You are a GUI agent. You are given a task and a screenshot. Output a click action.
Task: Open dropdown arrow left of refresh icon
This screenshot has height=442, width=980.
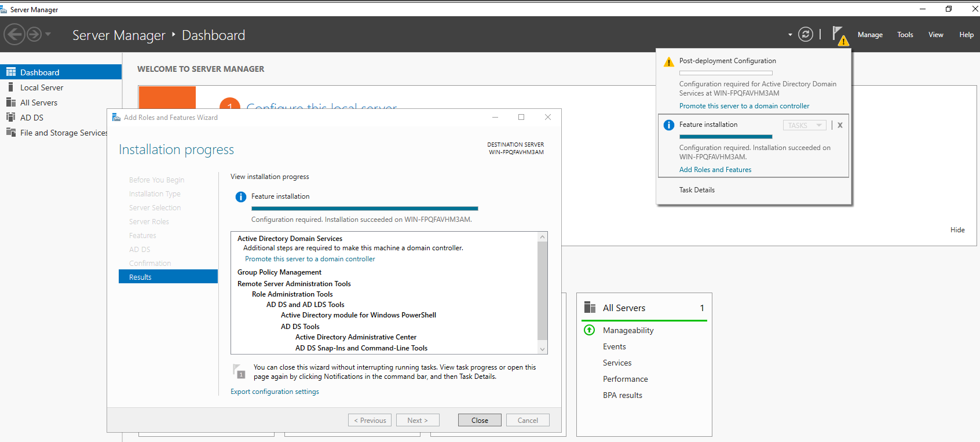coord(790,35)
